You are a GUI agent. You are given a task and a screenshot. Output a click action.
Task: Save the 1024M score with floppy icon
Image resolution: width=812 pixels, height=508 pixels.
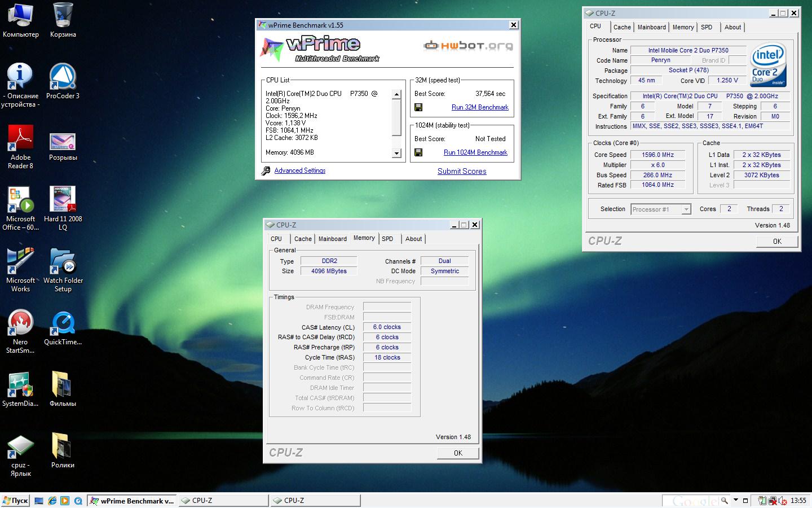[418, 152]
